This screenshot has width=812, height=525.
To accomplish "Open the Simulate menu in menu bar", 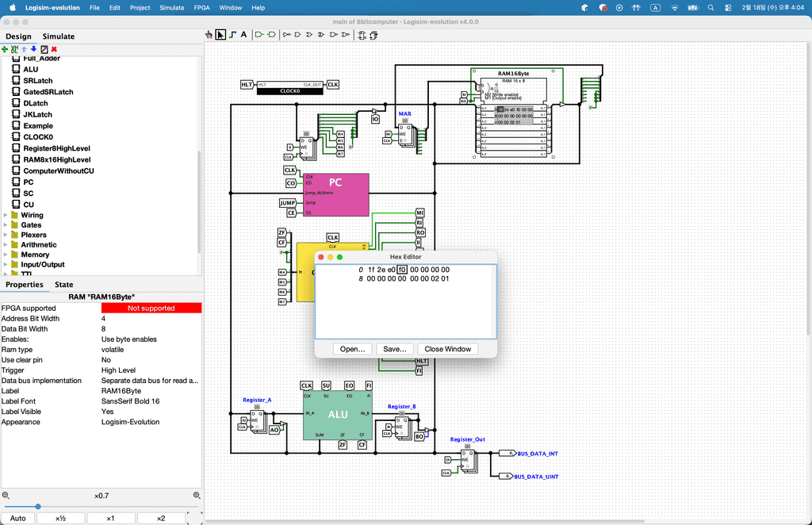I will (x=171, y=7).
